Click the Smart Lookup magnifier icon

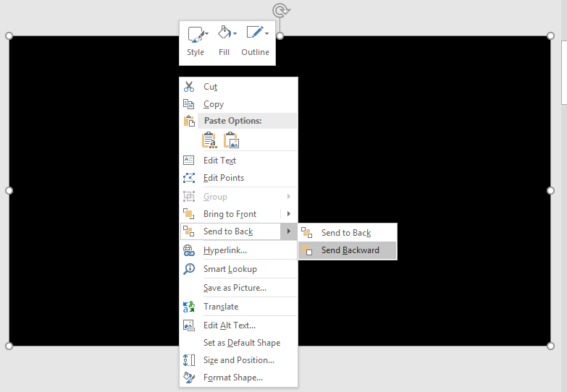(189, 269)
